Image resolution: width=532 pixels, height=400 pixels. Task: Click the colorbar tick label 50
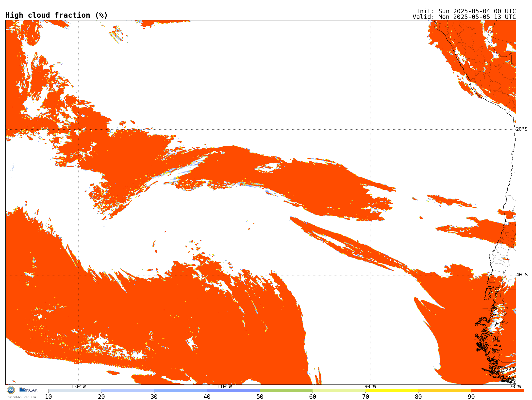click(x=260, y=397)
